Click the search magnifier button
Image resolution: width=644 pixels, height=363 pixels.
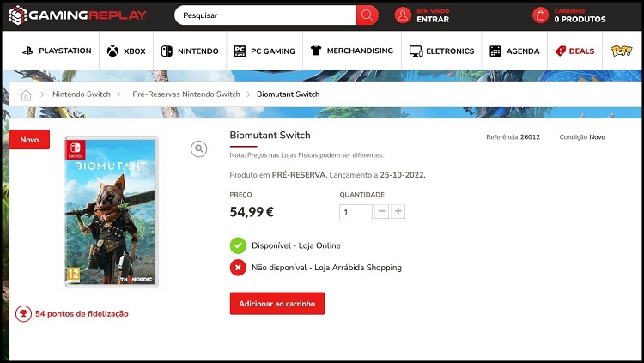click(368, 15)
